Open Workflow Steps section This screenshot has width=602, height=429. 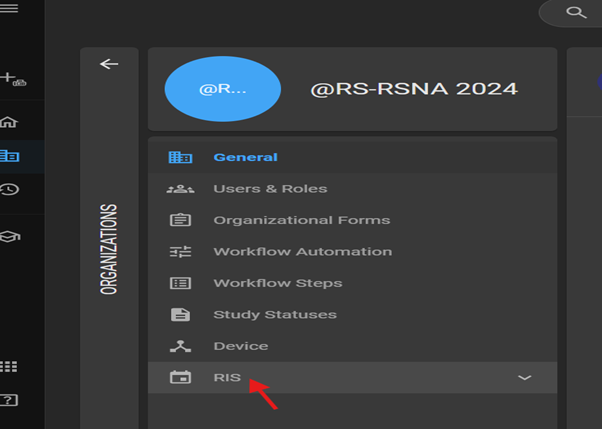(x=277, y=283)
